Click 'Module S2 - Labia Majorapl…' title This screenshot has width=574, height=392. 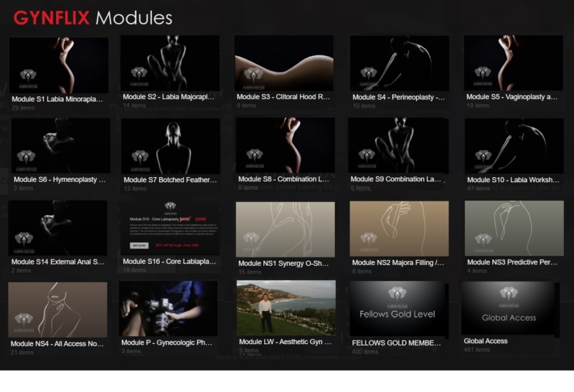point(169,97)
